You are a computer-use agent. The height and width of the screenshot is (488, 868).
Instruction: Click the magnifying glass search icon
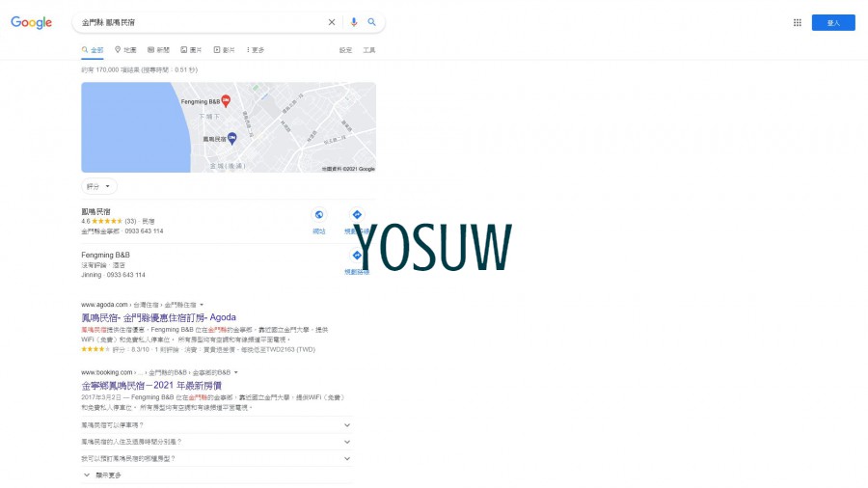(x=371, y=22)
